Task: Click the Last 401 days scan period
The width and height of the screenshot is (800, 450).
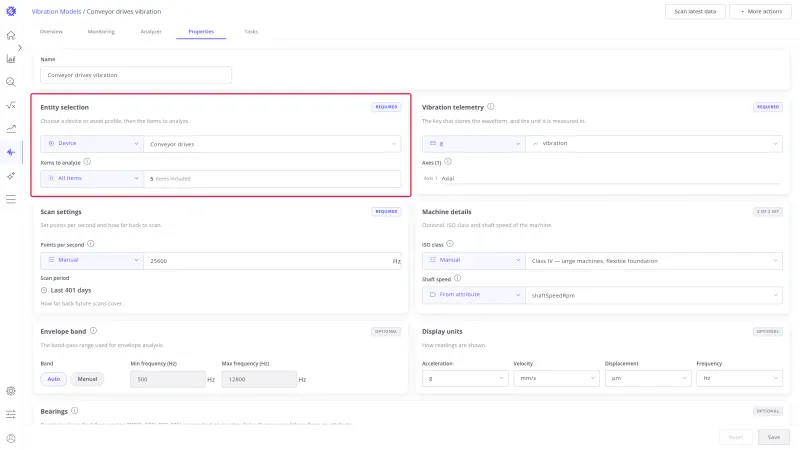Action: (x=66, y=290)
